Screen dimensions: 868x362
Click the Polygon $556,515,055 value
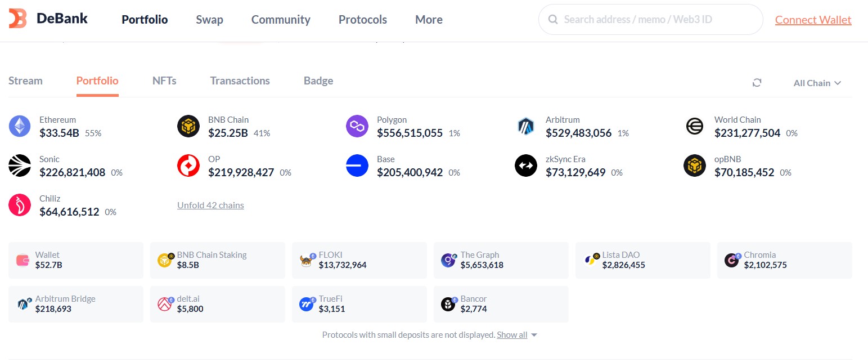(410, 133)
